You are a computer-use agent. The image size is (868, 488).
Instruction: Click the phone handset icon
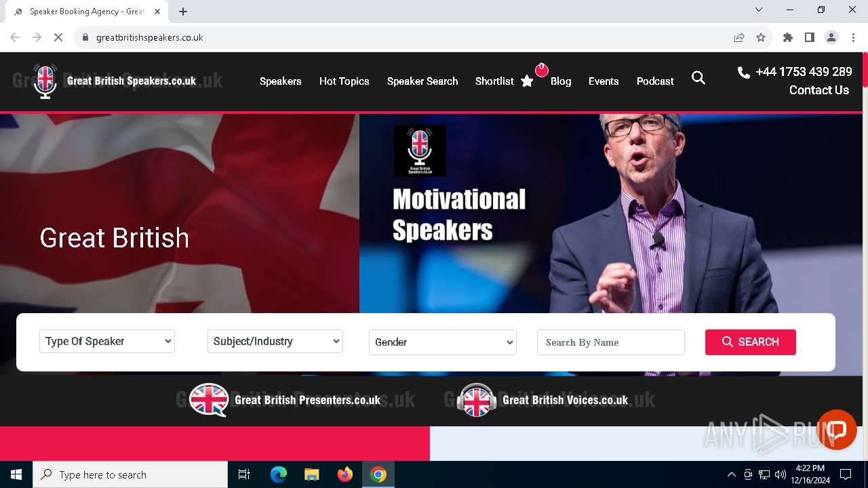pos(744,72)
